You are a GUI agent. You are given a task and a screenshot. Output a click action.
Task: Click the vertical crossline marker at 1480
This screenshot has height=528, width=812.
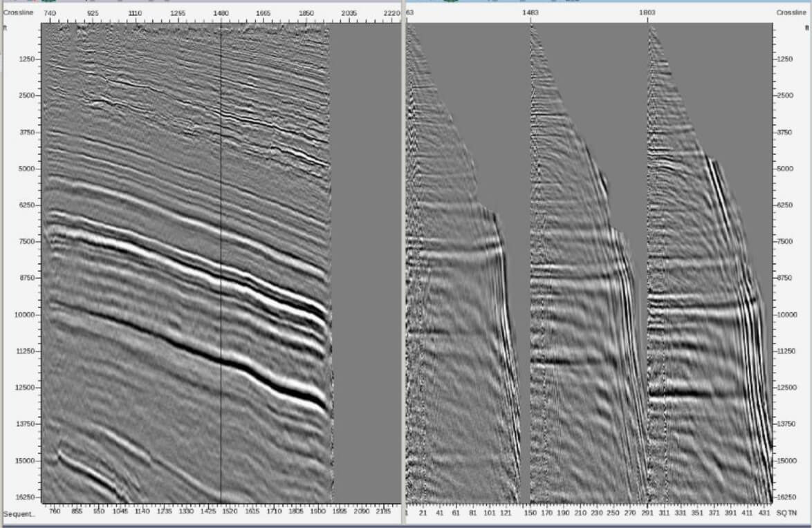(x=221, y=262)
